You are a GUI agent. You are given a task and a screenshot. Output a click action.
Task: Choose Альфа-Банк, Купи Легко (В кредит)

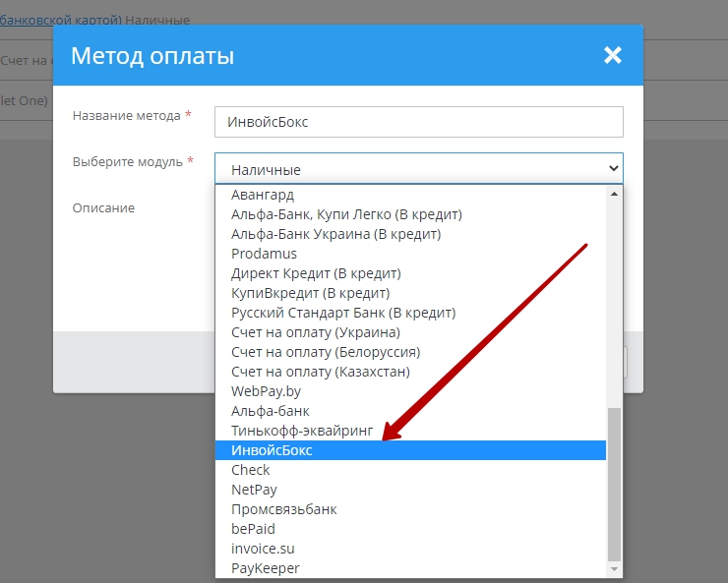tap(346, 214)
